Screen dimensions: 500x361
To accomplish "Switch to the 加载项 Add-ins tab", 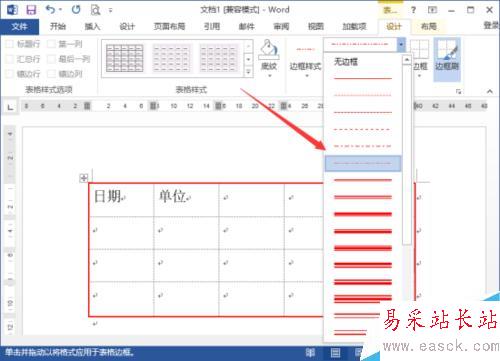I will tap(354, 26).
